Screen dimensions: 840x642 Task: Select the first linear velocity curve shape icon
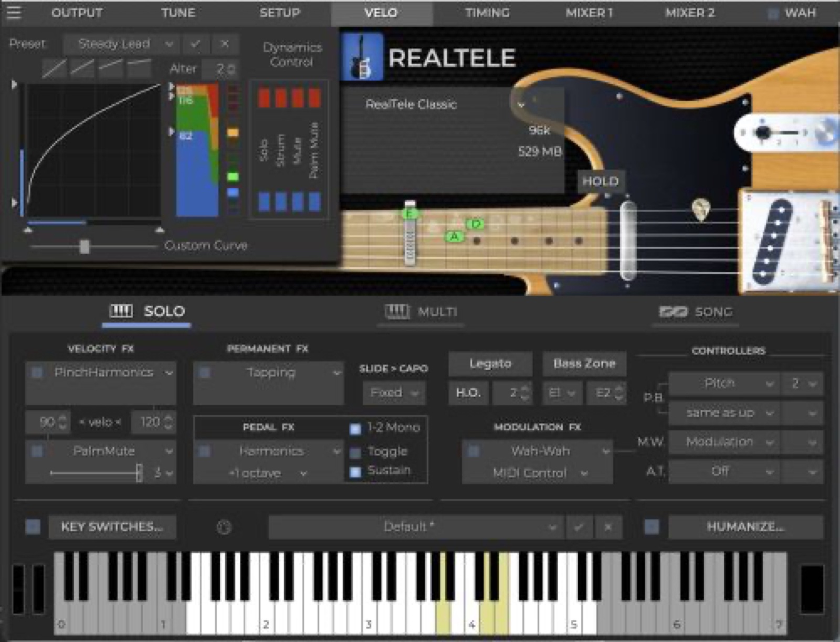[54, 69]
